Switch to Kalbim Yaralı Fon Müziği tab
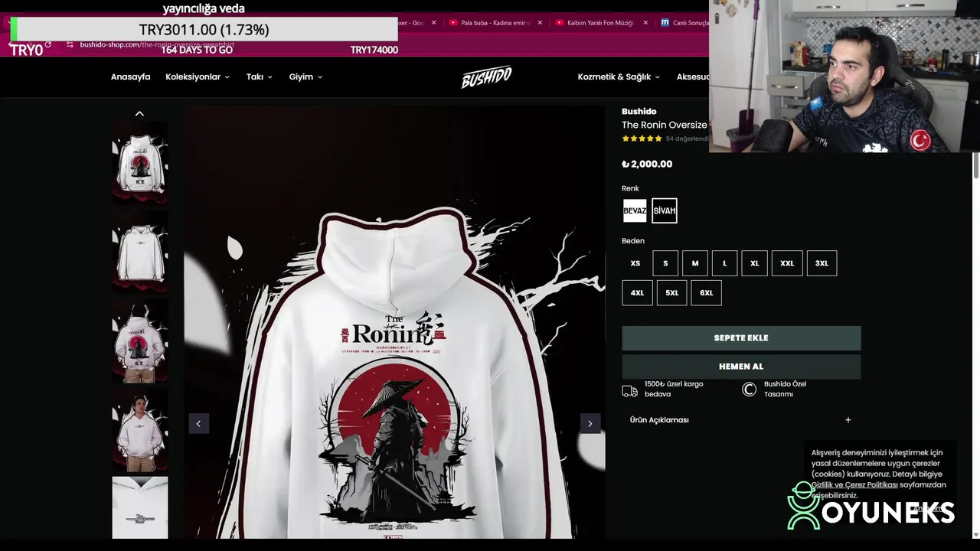 click(600, 23)
